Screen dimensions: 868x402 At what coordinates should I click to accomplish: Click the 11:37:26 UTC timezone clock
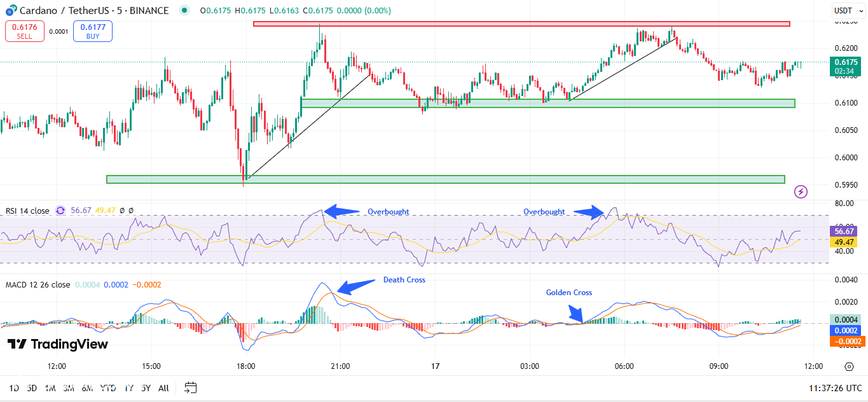coord(836,387)
